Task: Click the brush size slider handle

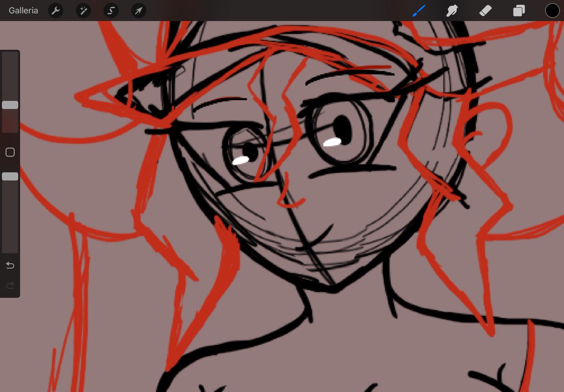Action: click(10, 105)
